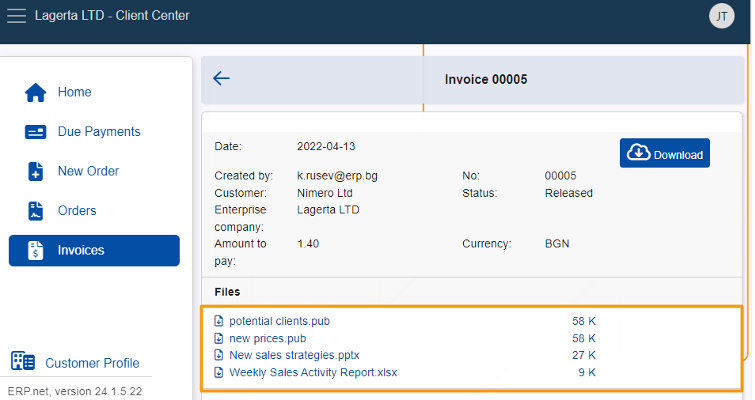The height and width of the screenshot is (400, 755).
Task: Click the Invoice 00005 heading
Action: click(x=486, y=79)
